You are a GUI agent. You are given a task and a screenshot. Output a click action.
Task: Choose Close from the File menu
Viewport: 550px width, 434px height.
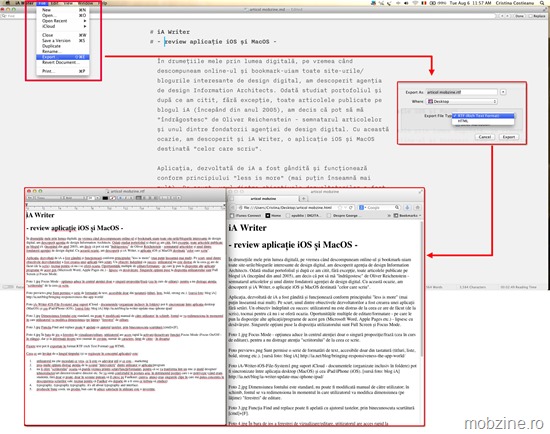(63, 35)
